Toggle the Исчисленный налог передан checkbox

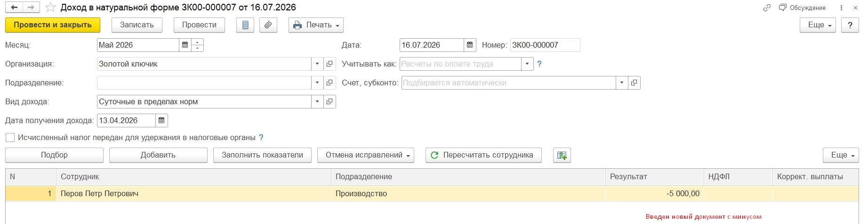[10, 138]
